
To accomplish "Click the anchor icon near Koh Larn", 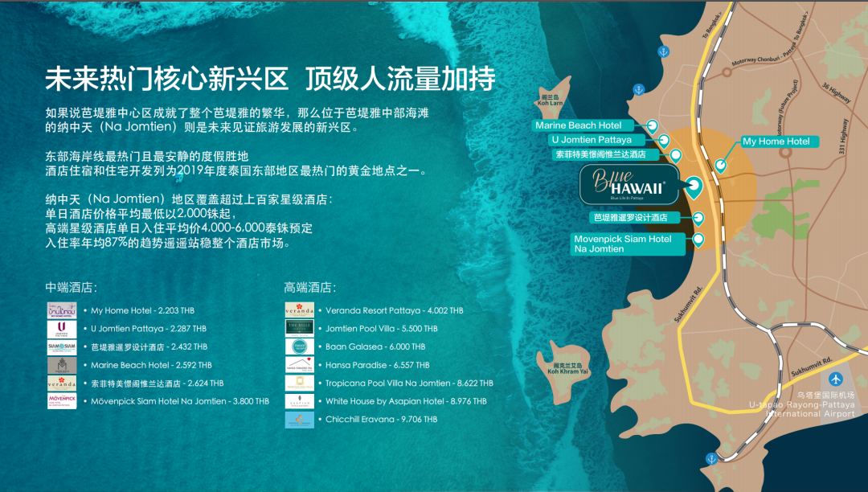I will (x=638, y=90).
